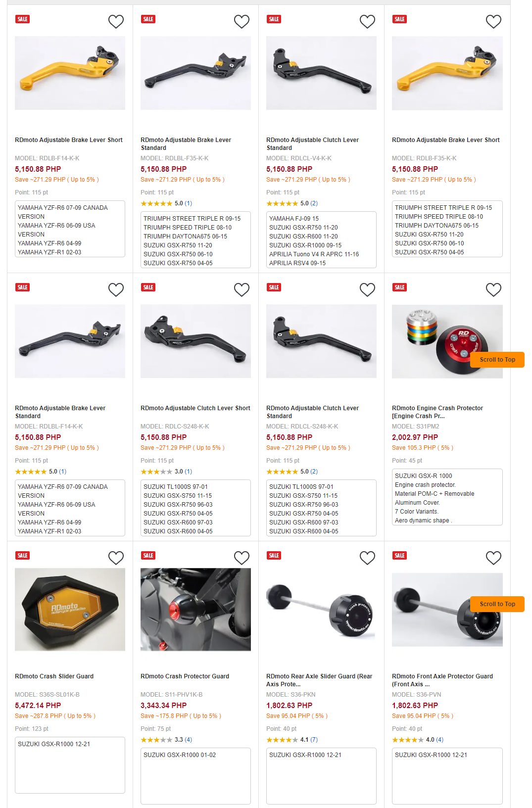Click wishlist heart on Engine Crash Protector
This screenshot has height=808, width=532.
point(493,289)
